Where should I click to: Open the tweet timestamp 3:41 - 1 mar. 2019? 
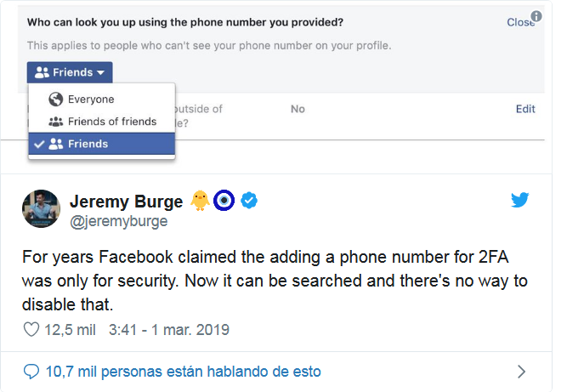tap(169, 329)
